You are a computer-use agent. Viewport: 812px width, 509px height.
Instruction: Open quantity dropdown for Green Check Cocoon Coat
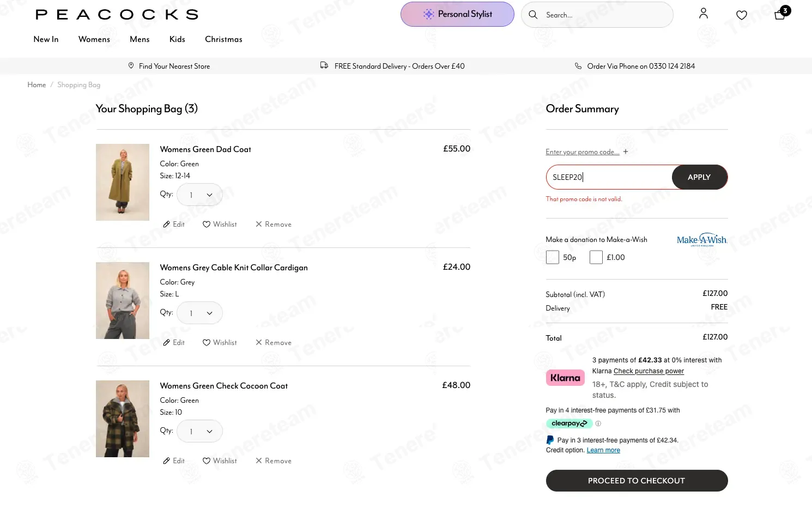199,431
